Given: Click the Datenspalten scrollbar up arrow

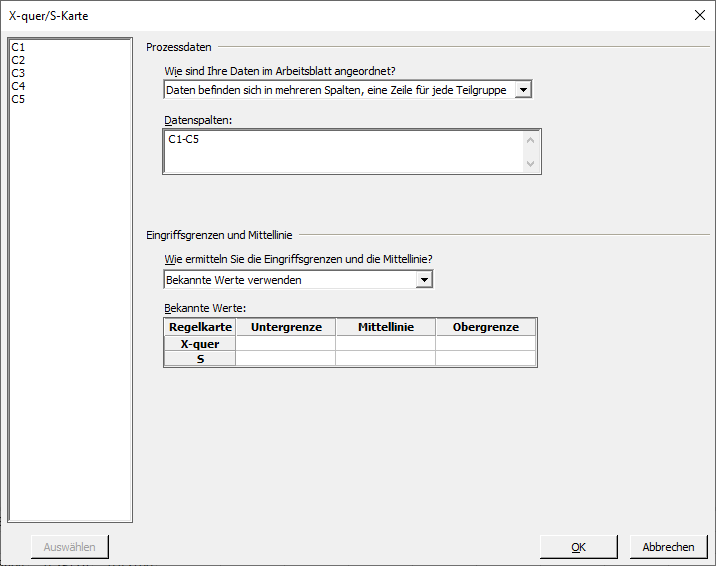Looking at the screenshot, I should click(x=531, y=141).
